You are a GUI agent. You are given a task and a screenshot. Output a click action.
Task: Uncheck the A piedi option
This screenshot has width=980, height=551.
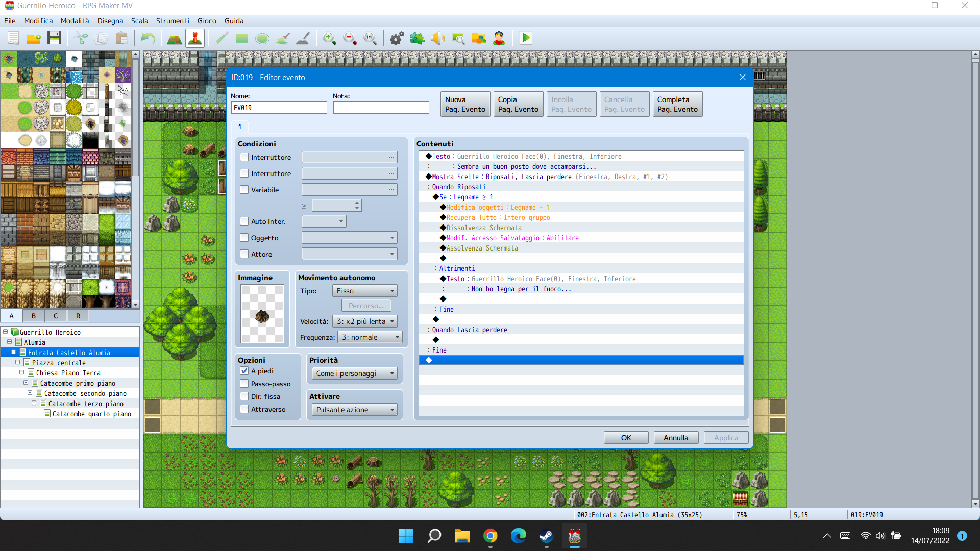click(244, 371)
